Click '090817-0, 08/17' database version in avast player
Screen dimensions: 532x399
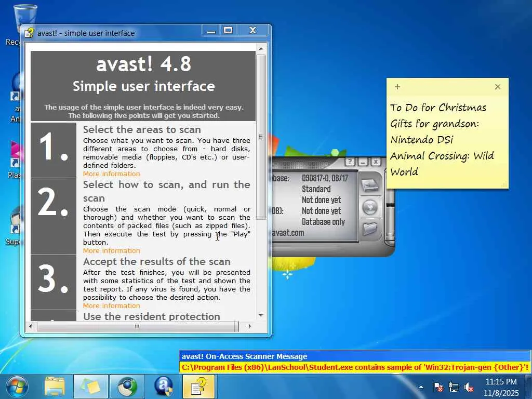(325, 178)
